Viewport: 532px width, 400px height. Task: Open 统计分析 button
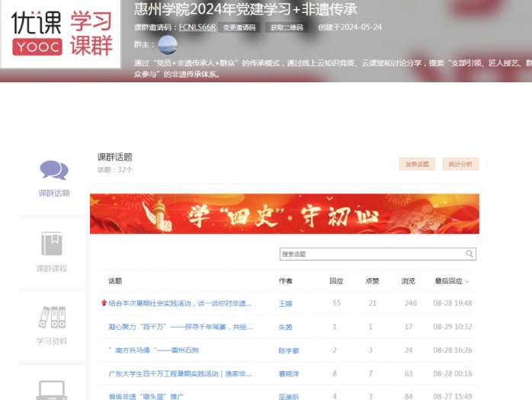(460, 164)
